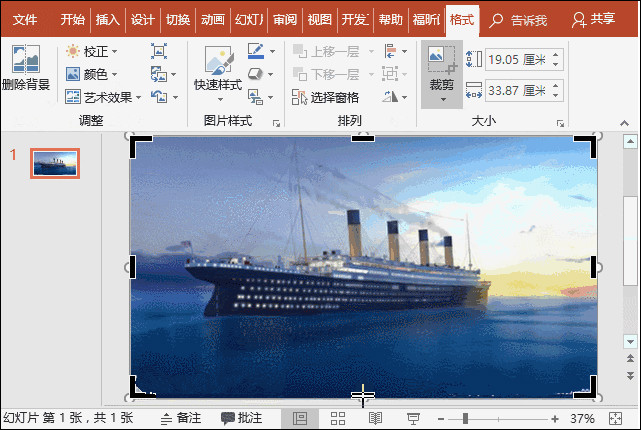Click the left-middle crop handle
641x430 pixels.
click(132, 267)
